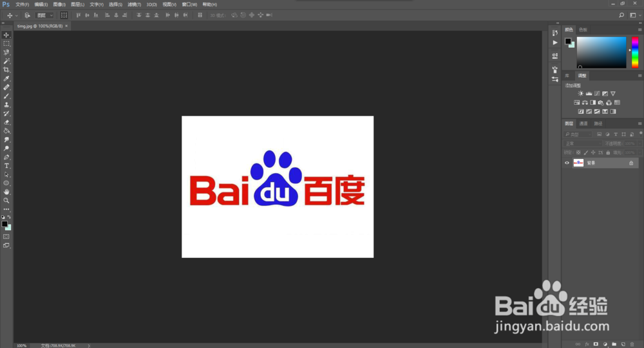
Task: Open the Adjustments panel flyout menu
Action: (x=639, y=75)
